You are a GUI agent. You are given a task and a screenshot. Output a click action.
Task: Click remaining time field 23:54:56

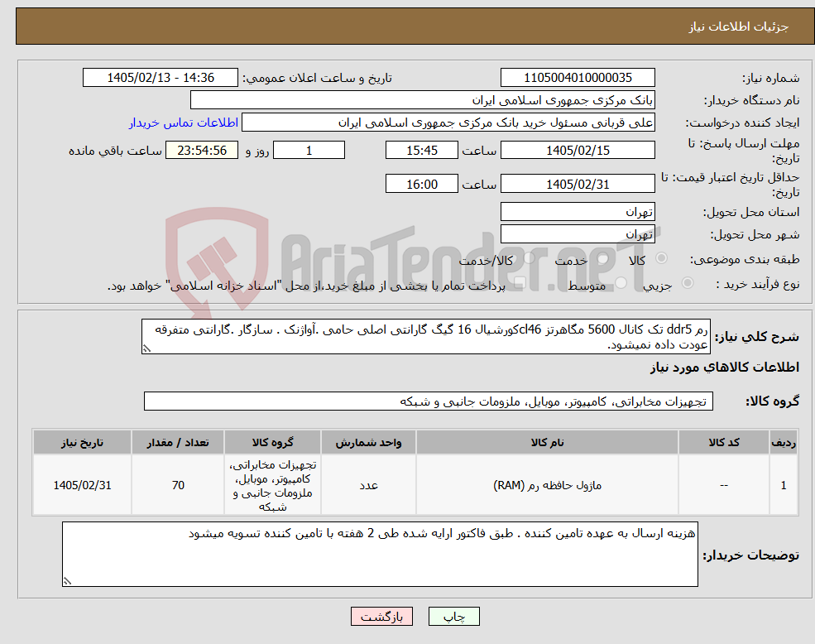[x=202, y=151]
